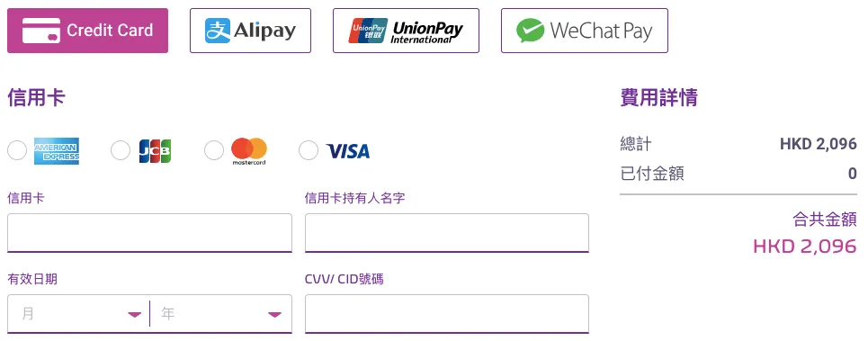Screen dimensions: 868x341
Task: Open the 年 expiry year dropdown
Action: click(221, 314)
